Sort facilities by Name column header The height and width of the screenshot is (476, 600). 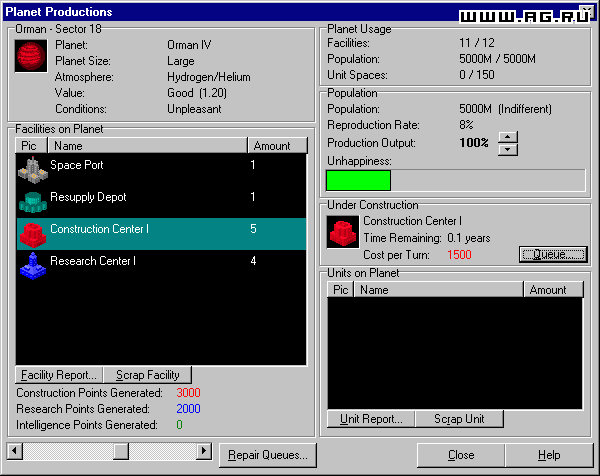click(x=147, y=146)
